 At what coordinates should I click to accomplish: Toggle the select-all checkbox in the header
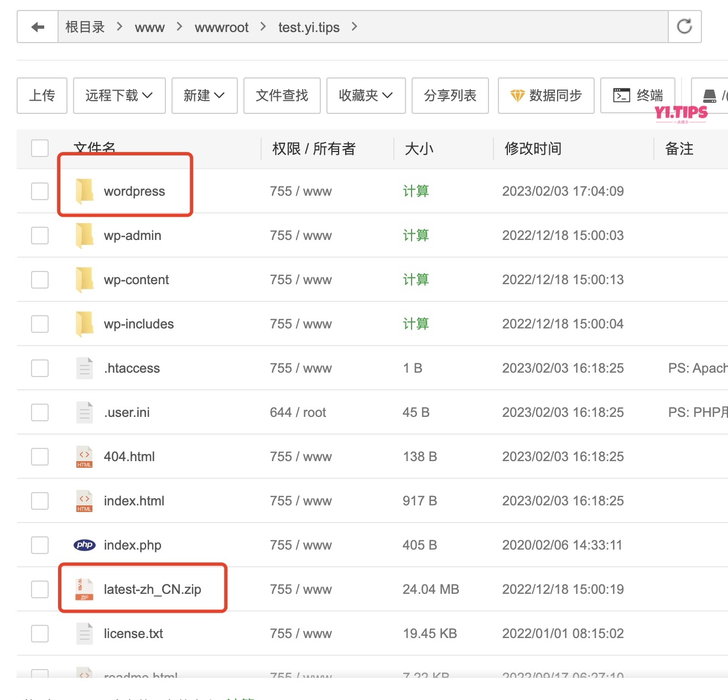(39, 148)
